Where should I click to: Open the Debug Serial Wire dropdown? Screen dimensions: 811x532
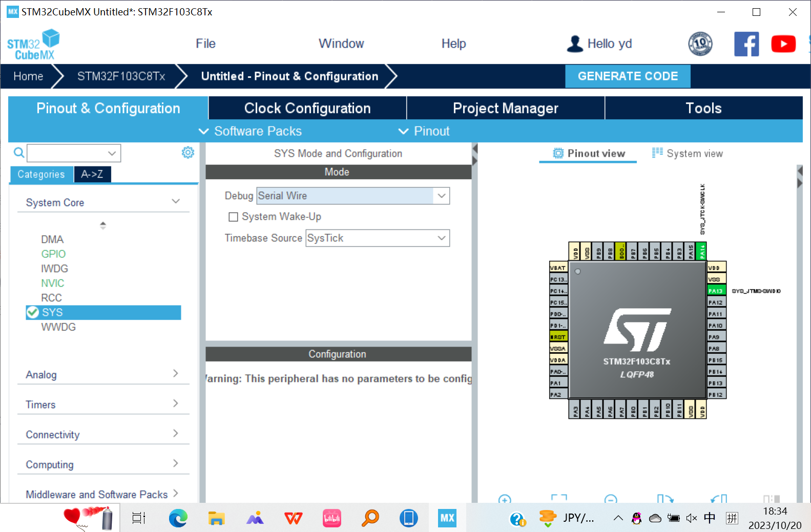click(353, 196)
